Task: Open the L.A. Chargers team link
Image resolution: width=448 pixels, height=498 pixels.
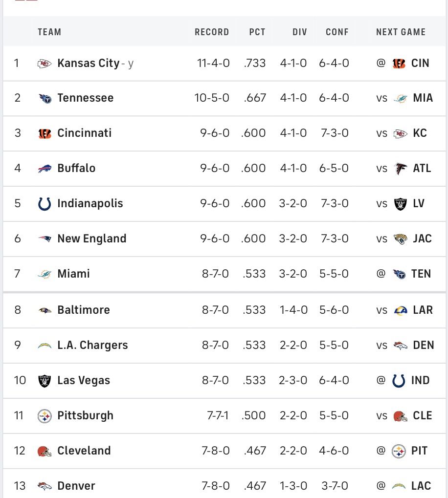Action: tap(92, 345)
